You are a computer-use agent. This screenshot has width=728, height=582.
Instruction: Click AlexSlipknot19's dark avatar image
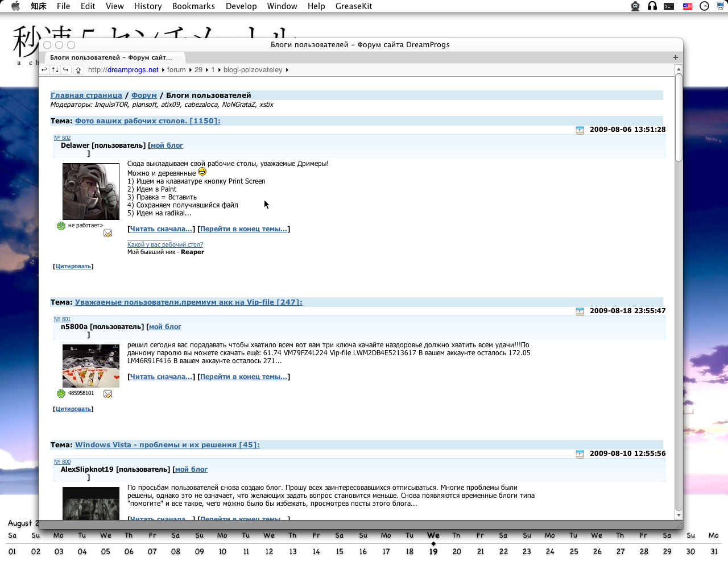(x=91, y=504)
